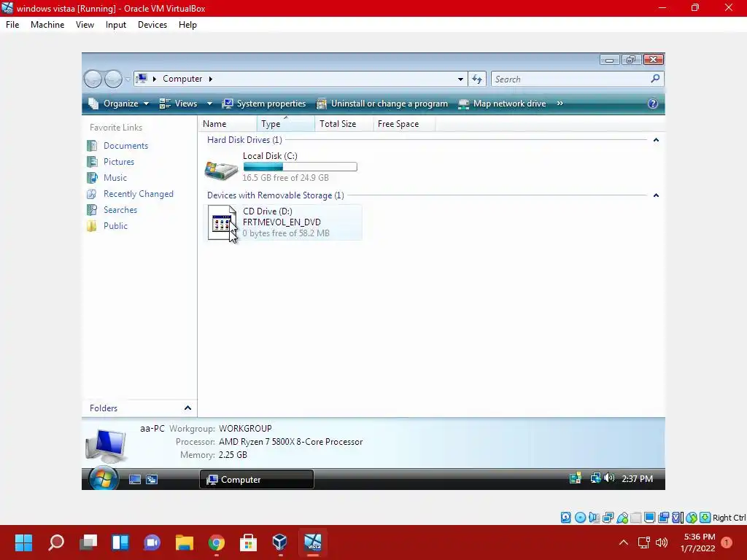Click VirtualBox USB indicator icon

pyautogui.click(x=622, y=518)
